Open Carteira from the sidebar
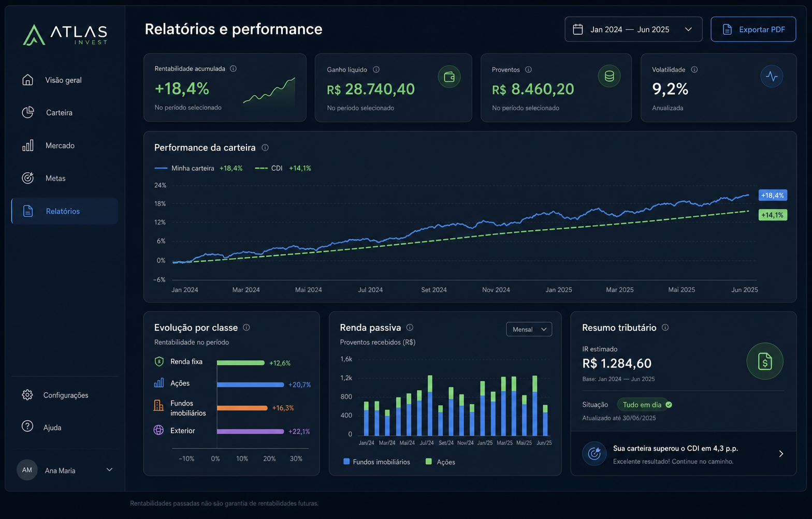The width and height of the screenshot is (812, 519). 65,112
